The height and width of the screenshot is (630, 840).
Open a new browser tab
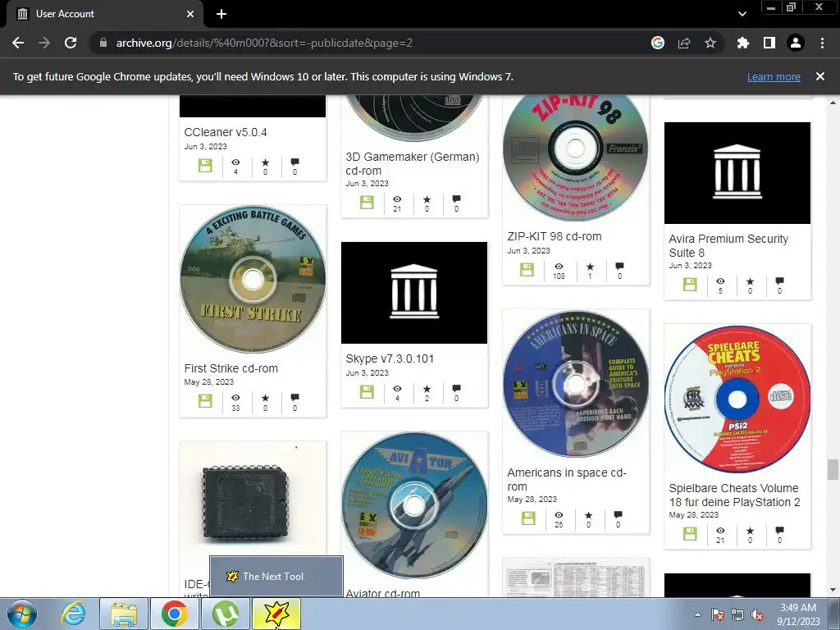[221, 14]
